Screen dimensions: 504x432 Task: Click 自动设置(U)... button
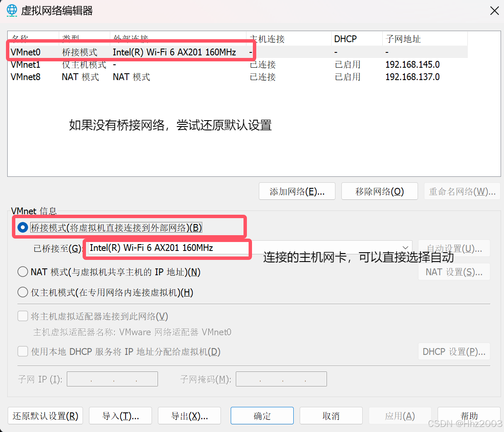454,248
